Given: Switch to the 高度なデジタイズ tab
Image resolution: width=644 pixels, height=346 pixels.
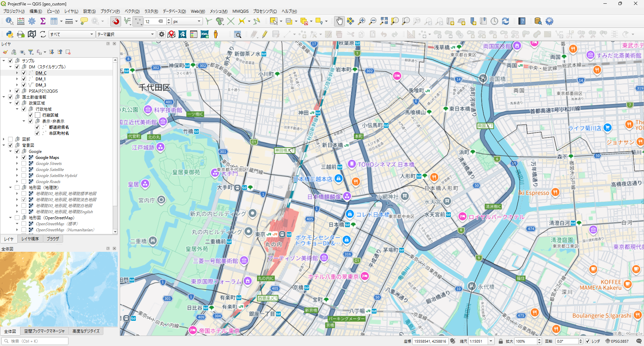Looking at the screenshot, I should [86, 331].
